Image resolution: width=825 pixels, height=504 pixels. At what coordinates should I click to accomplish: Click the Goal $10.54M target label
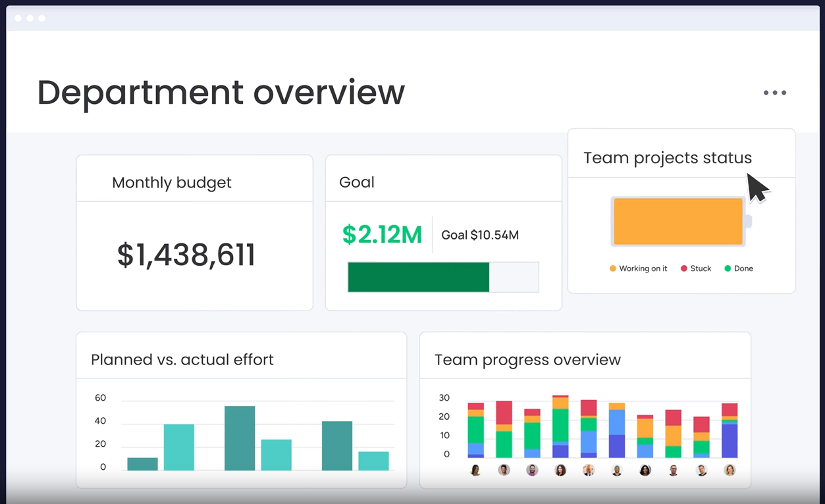pos(479,235)
